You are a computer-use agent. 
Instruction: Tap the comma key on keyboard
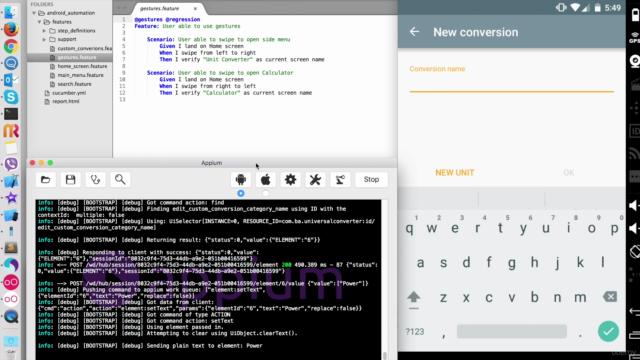pyautogui.click(x=444, y=336)
